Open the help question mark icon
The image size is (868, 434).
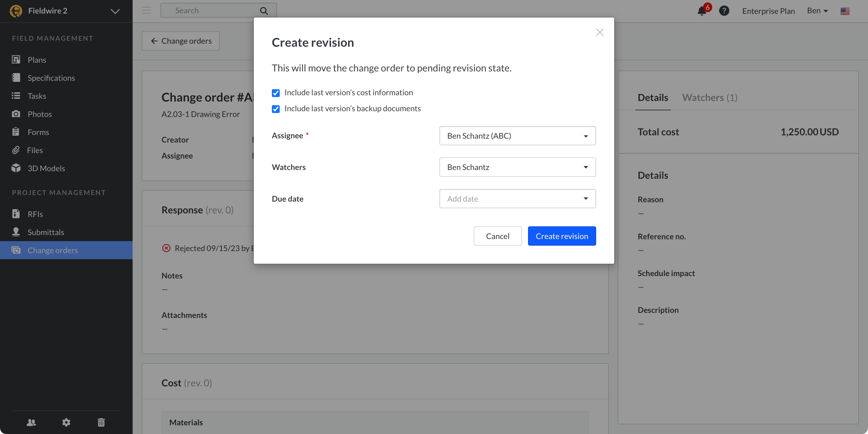(724, 11)
